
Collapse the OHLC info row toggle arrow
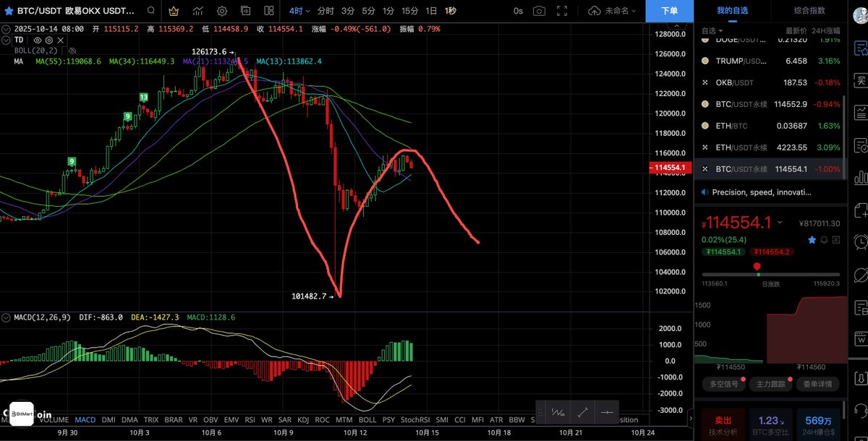pyautogui.click(x=6, y=29)
